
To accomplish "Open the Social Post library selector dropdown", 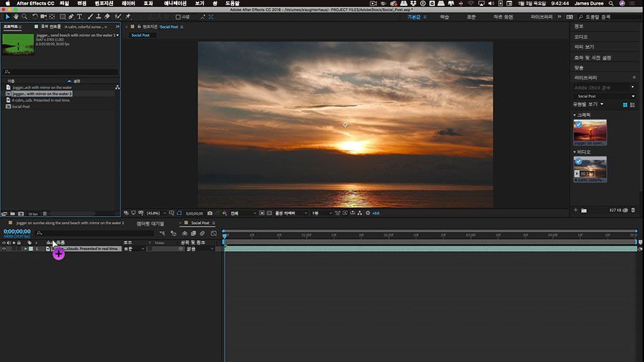I will click(x=605, y=96).
